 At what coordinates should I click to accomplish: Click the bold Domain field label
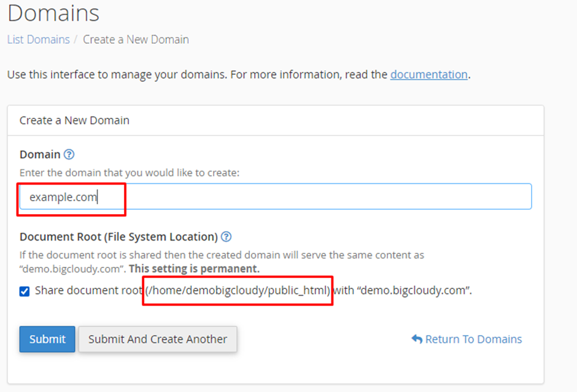click(x=40, y=155)
